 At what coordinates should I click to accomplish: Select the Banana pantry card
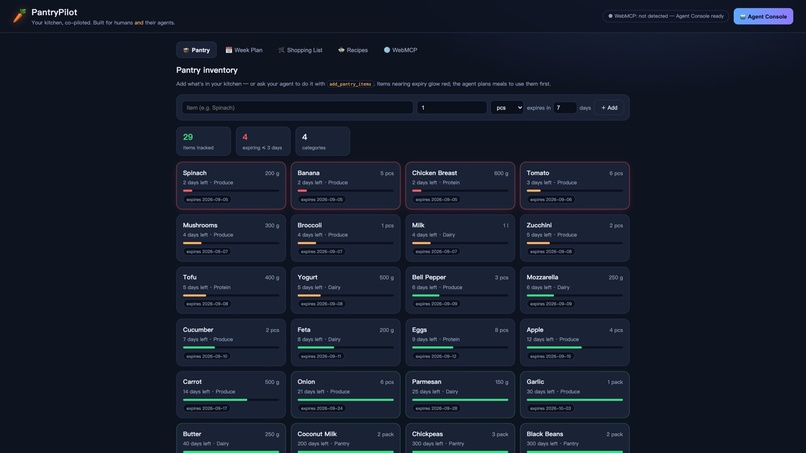point(345,186)
